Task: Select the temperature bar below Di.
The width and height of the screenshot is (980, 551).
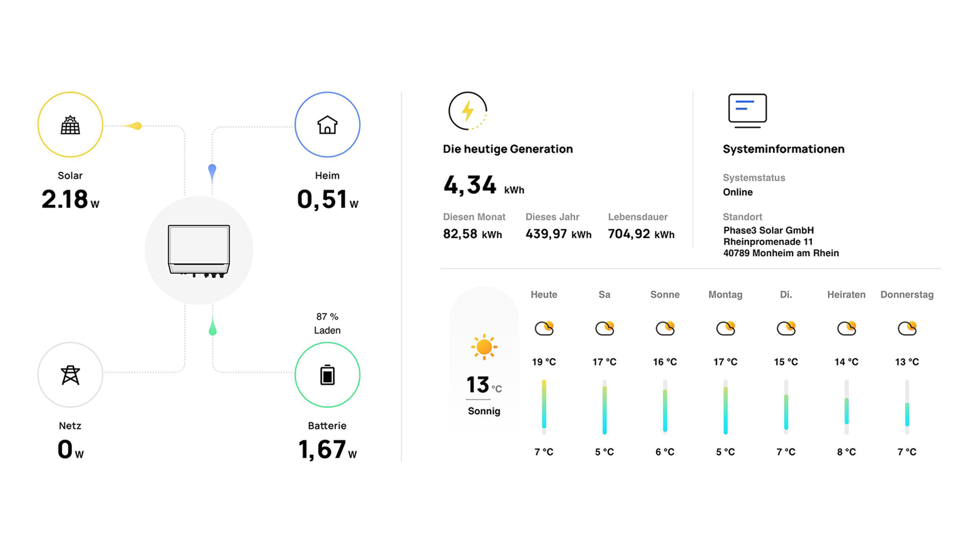Action: click(x=786, y=407)
